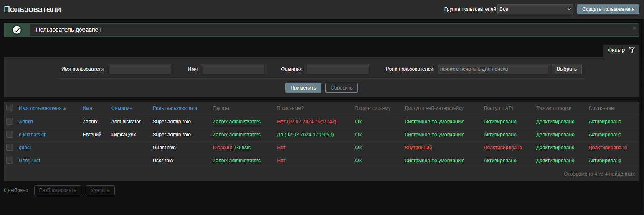The height and width of the screenshot is (215, 644).
Task: Click the Disabled group link for guest
Action: 222,148
